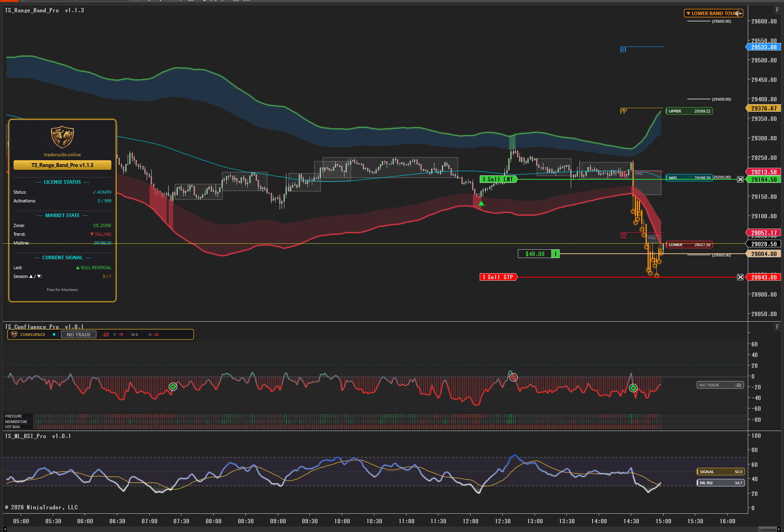Click the LOWER 29027.38 band label
Viewport: 784px width, 532px height.
click(x=689, y=245)
